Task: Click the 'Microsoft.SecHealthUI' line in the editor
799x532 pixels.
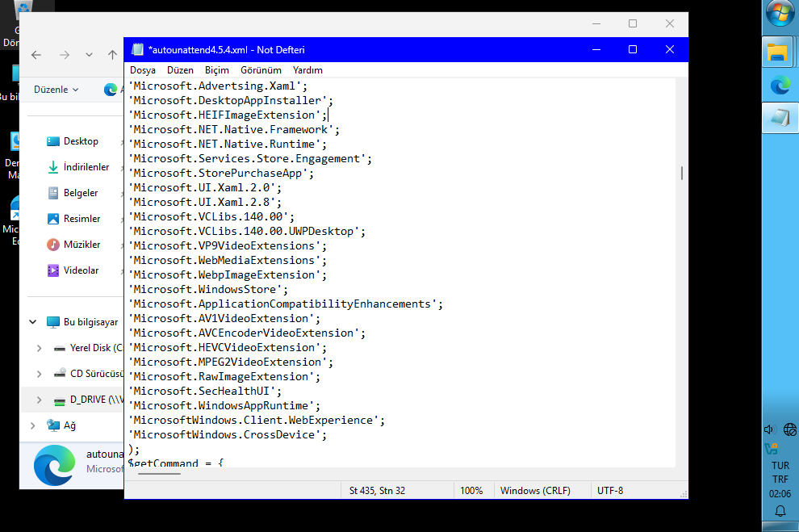Action: (205, 391)
